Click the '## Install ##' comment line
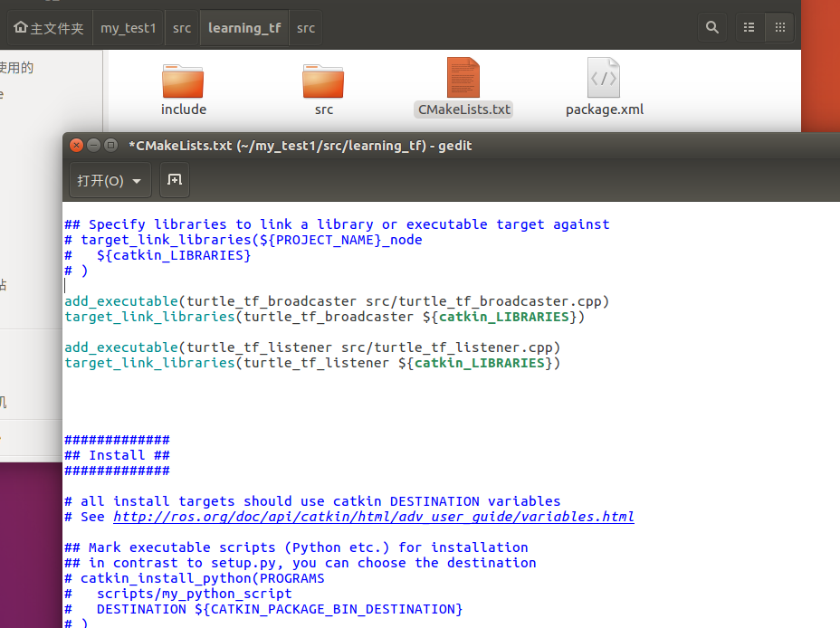Screen dimensions: 840x628 118,455
